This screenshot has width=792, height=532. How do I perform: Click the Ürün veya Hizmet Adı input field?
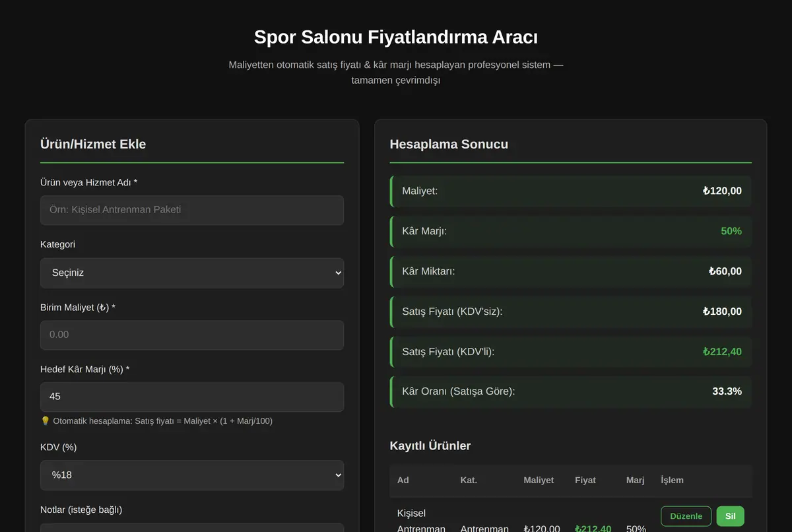point(192,210)
